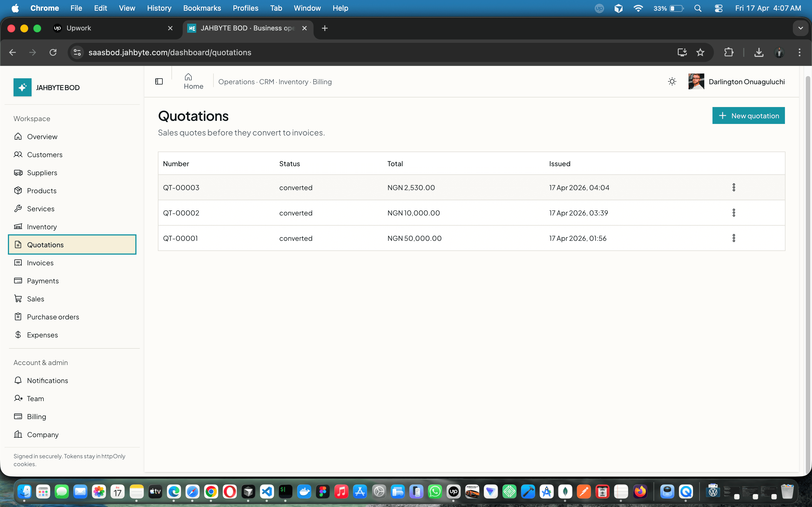The width and height of the screenshot is (812, 507).
Task: Open the Overview workspace link
Action: coord(42,137)
